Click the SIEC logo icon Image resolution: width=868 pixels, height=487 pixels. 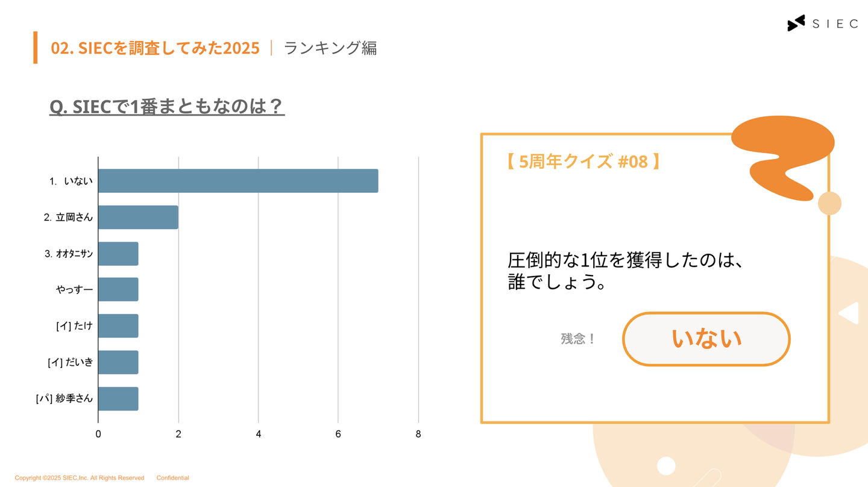(x=796, y=23)
